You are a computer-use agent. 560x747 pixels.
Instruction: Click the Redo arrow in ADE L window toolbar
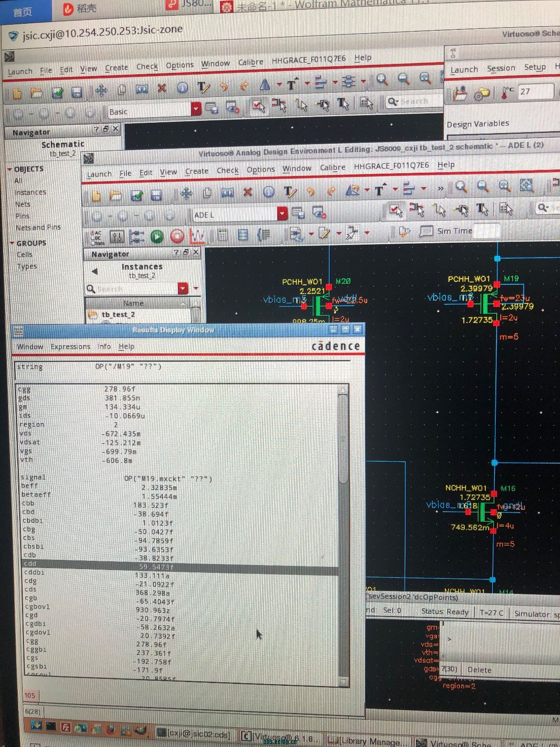click(331, 191)
